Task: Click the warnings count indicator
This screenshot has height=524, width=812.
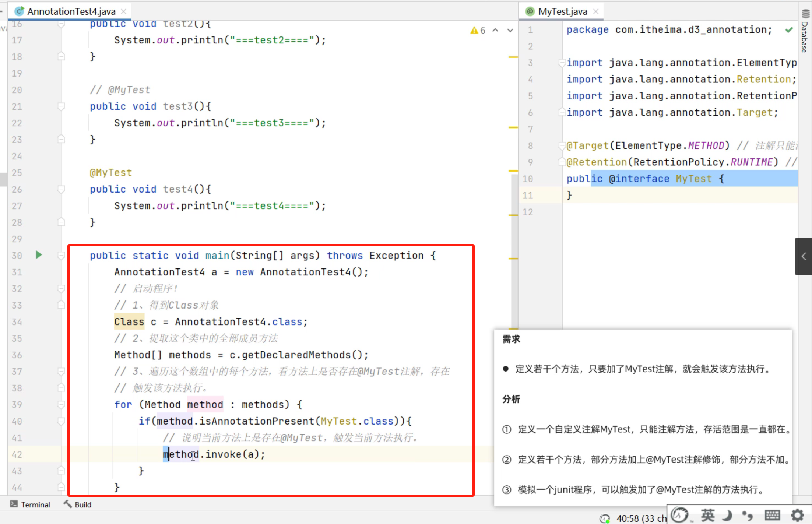Action: 478,30
